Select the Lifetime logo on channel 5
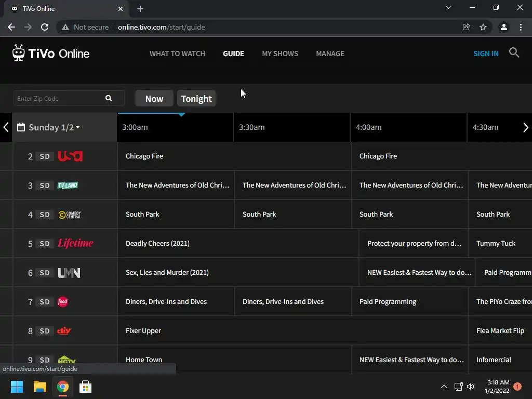Viewport: 532px width, 399px height. [75, 243]
